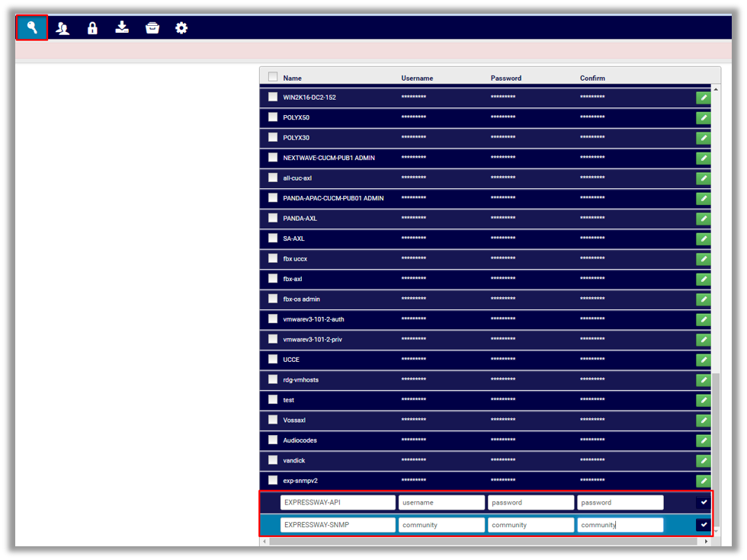Open the settings gear icon
Viewport: 747px width, 560px height.
click(x=181, y=27)
